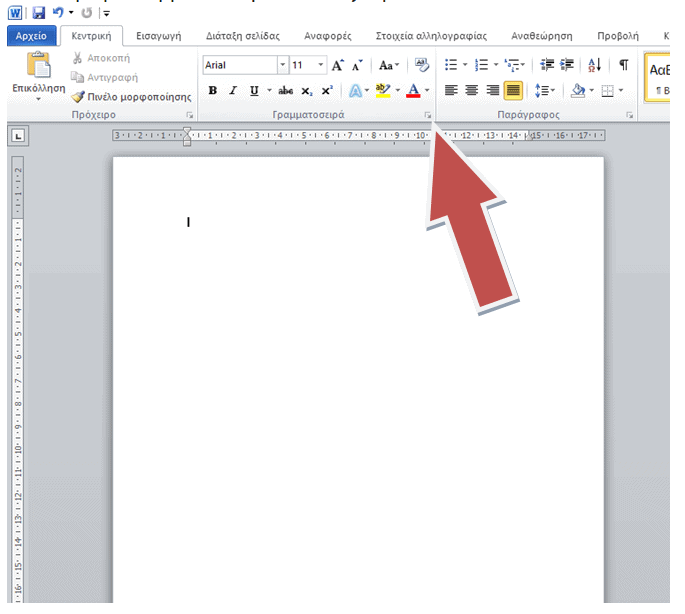The width and height of the screenshot is (685, 614).
Task: Click the indent marker on the horizontal ruler
Action: point(187,136)
